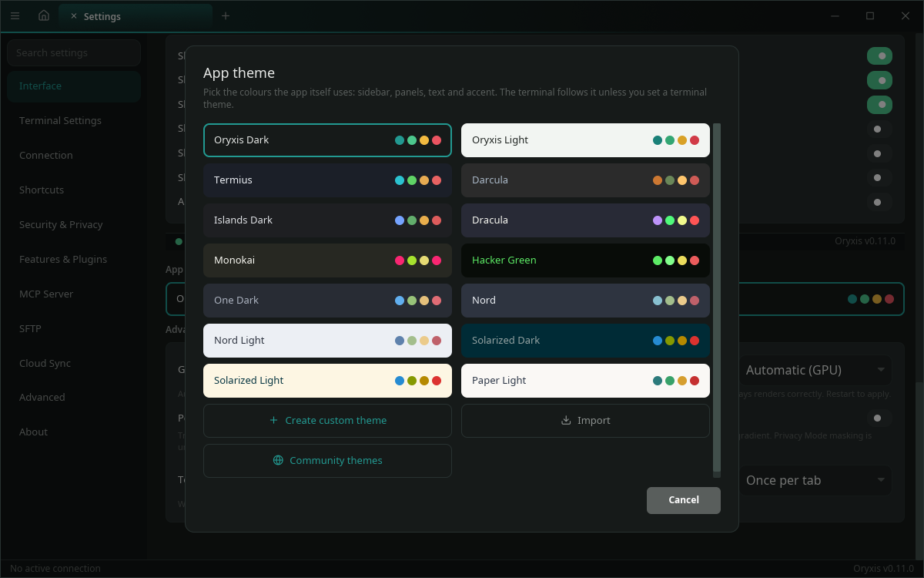The image size is (924, 578).
Task: Open the SFTP settings section
Action: coord(74,329)
